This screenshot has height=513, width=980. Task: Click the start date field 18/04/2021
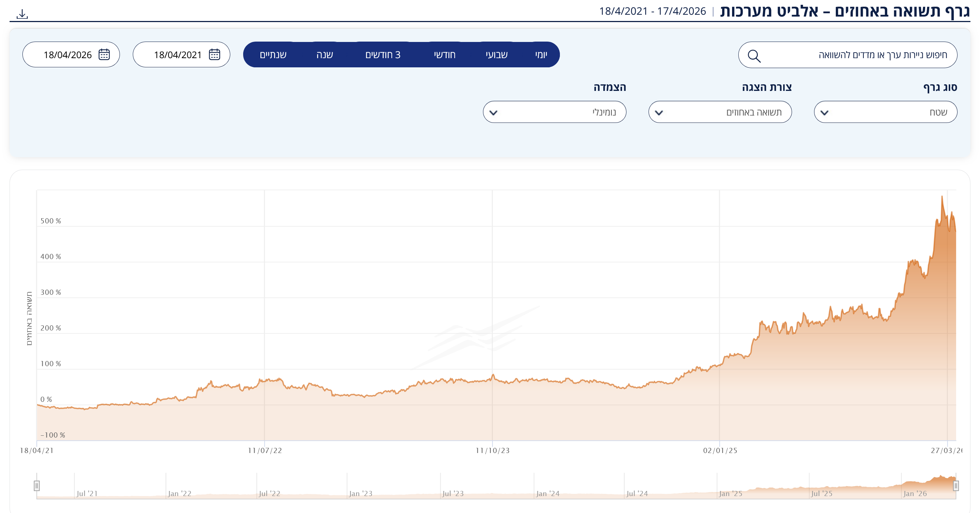(177, 55)
